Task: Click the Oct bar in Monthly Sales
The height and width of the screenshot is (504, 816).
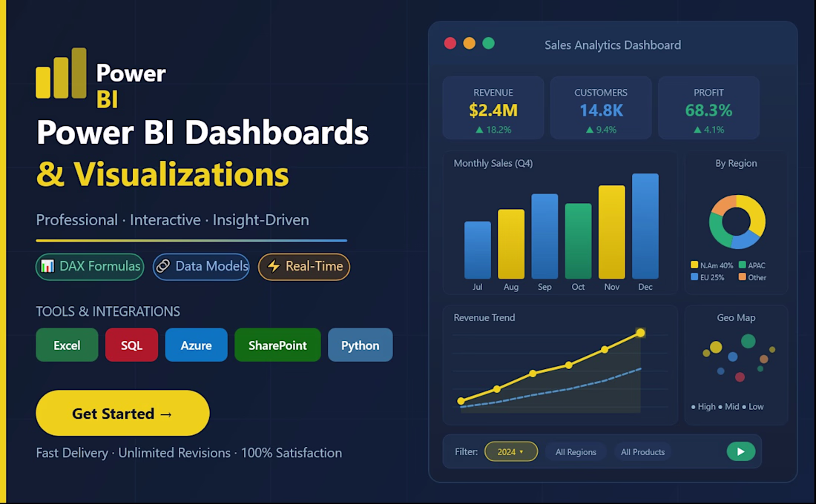Action: click(x=578, y=242)
